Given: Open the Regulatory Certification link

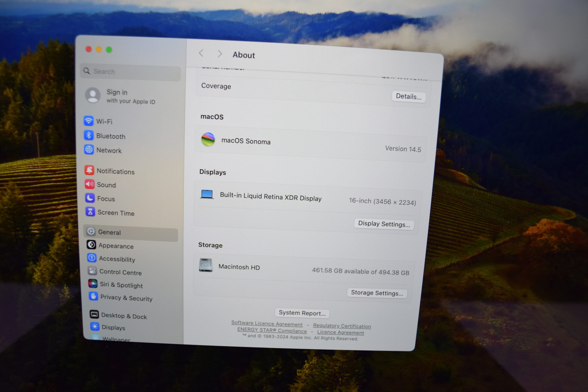Looking at the screenshot, I should 342,326.
